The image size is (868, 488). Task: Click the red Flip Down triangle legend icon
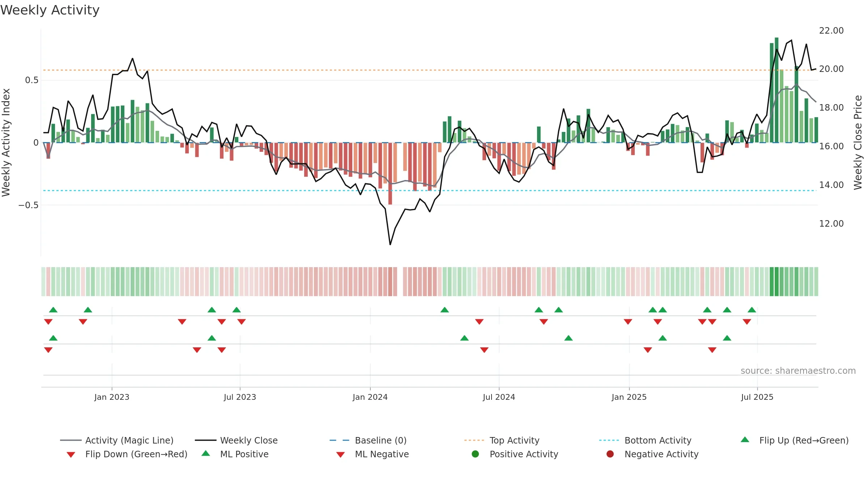(71, 455)
